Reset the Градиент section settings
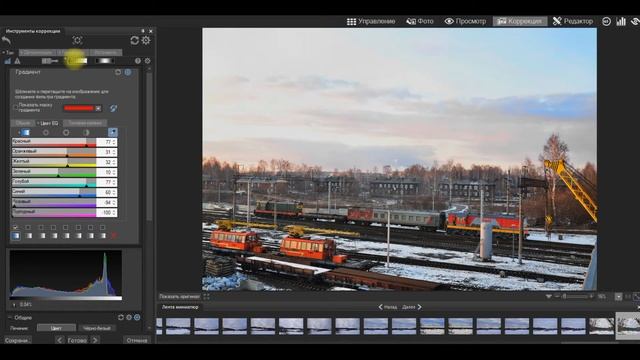This screenshot has width=640, height=360. pos(118,72)
